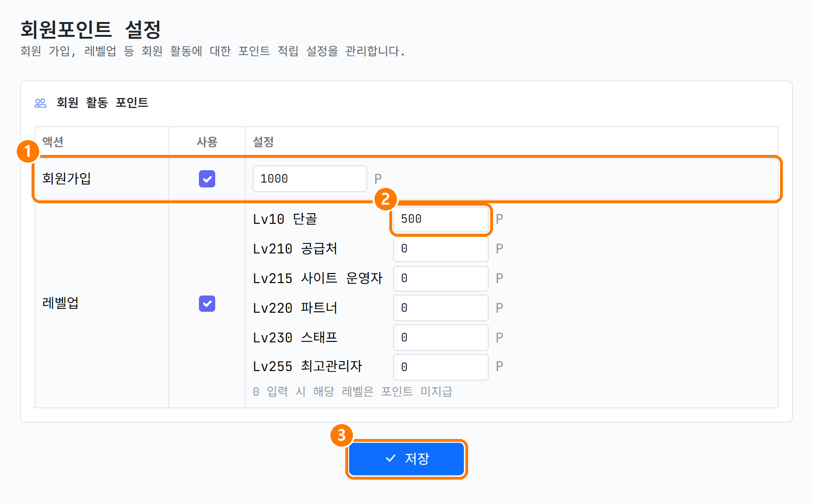The height and width of the screenshot is (504, 813).
Task: Focus the Lv210 공급처 points field
Action: (x=441, y=249)
